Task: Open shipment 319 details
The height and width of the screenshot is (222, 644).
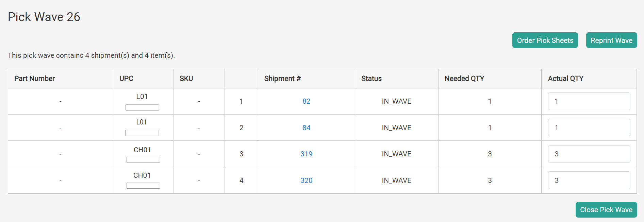Action: click(x=306, y=154)
